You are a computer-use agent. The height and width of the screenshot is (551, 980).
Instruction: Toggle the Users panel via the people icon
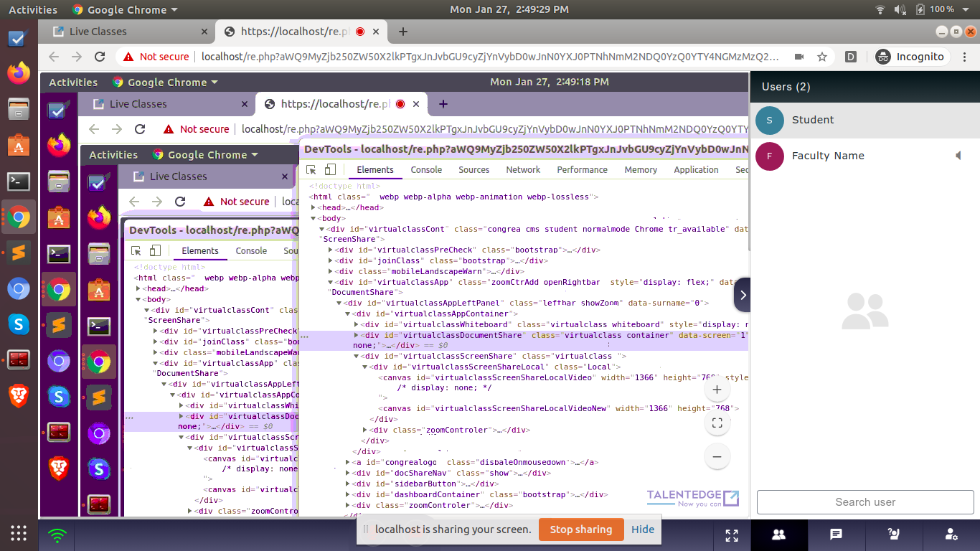[780, 534]
